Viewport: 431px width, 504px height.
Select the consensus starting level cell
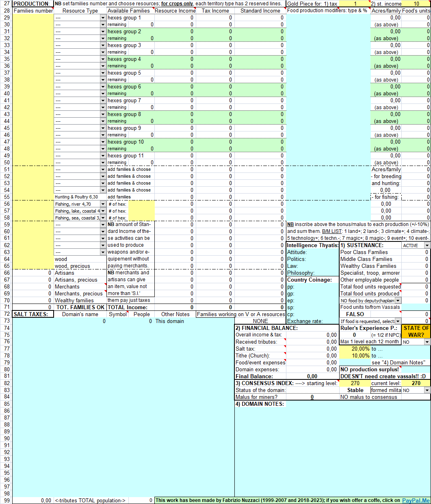point(355,383)
